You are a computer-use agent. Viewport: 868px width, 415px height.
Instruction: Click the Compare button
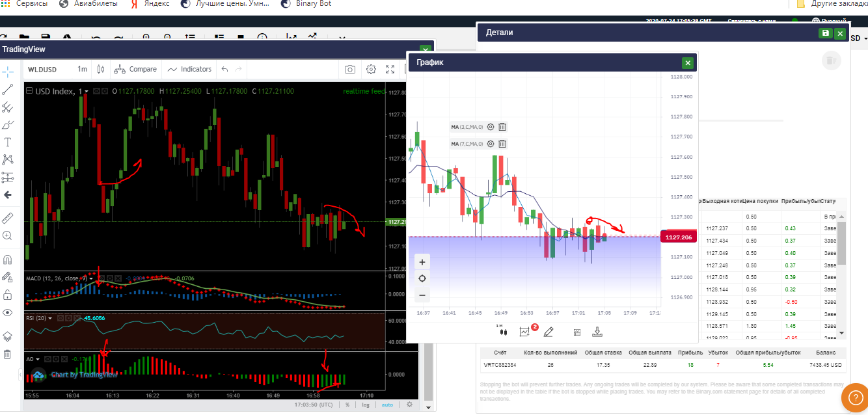point(135,69)
